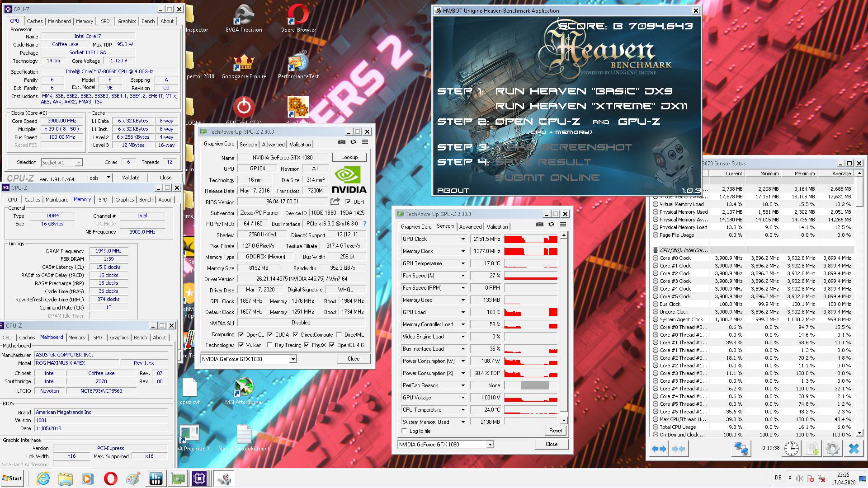Open the GPU Load sensor dropdown

click(x=463, y=312)
